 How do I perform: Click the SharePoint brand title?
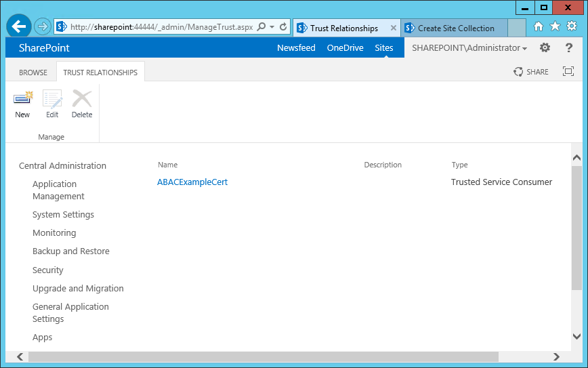tap(44, 48)
